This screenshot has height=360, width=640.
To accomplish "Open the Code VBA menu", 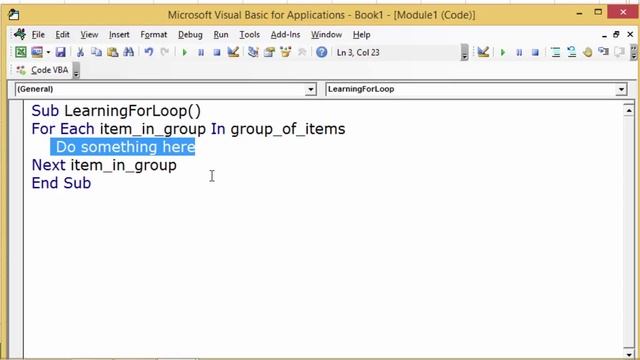I will click(49, 70).
